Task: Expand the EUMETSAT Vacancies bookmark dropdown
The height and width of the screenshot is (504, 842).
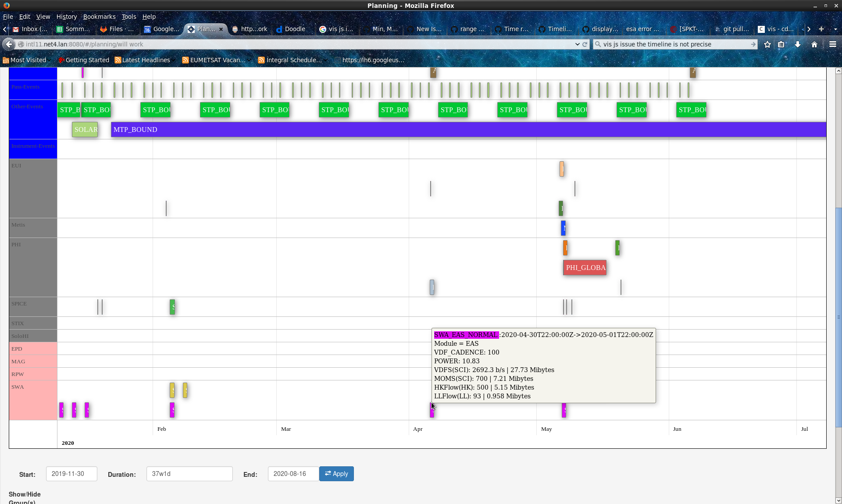Action: (250, 60)
